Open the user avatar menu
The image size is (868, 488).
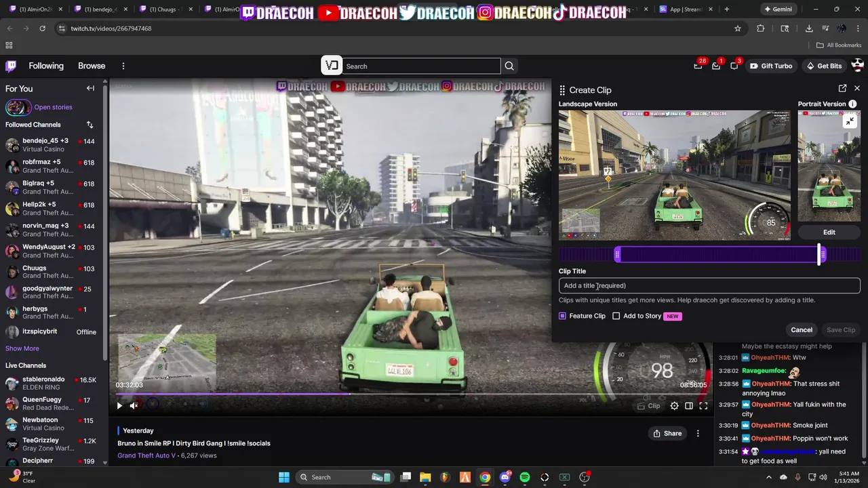(857, 66)
